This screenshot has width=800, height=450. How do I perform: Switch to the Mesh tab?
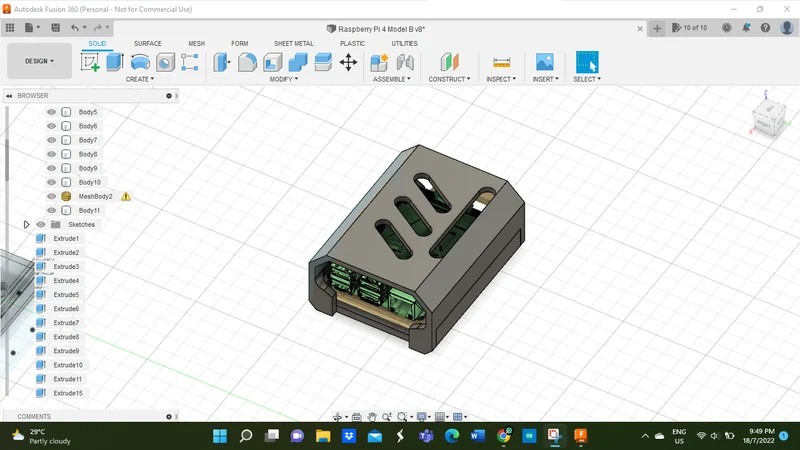(x=196, y=43)
